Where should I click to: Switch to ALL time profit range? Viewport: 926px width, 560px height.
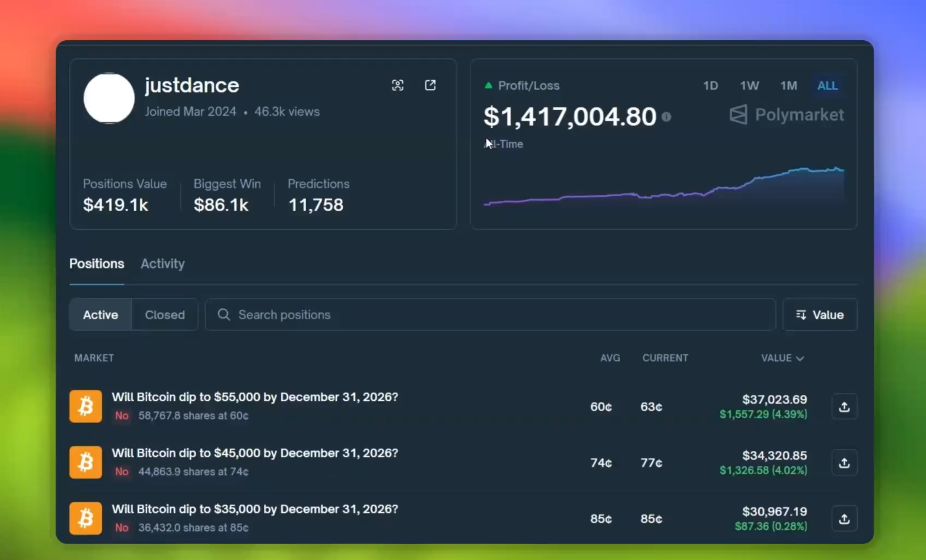pos(827,86)
